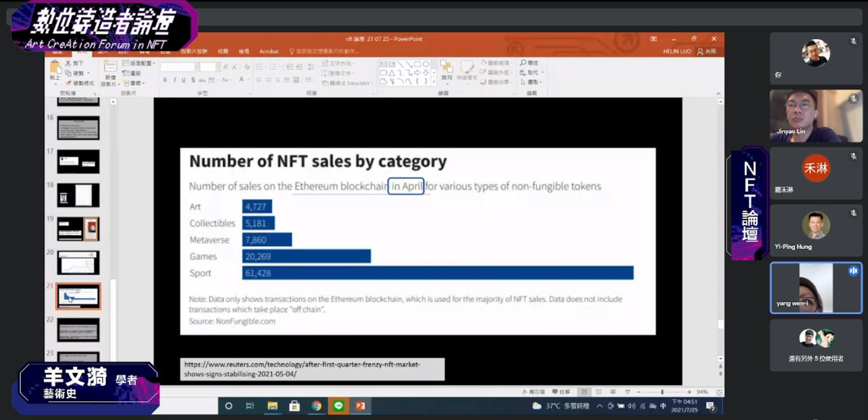The height and width of the screenshot is (420, 868).
Task: Click the Notes status bar button
Action: point(533,392)
